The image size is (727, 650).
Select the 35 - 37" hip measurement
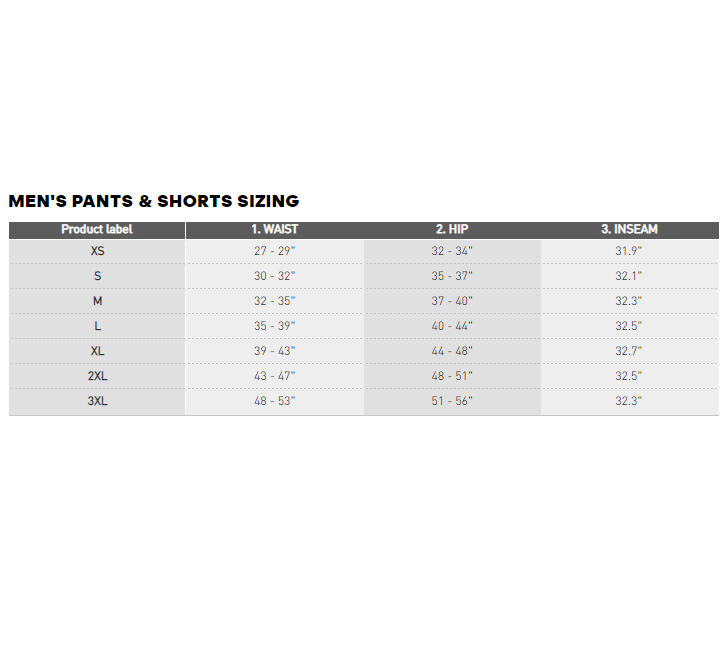pyautogui.click(x=452, y=276)
